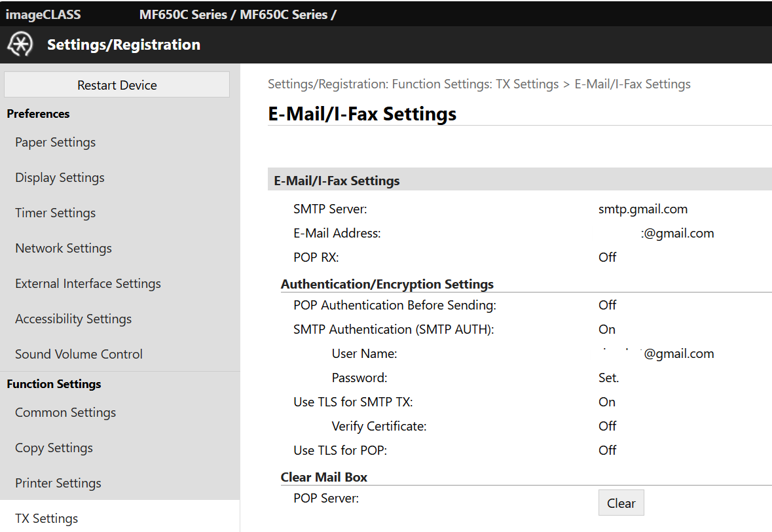The width and height of the screenshot is (772, 532).
Task: Go to Timer Settings
Action: [56, 213]
